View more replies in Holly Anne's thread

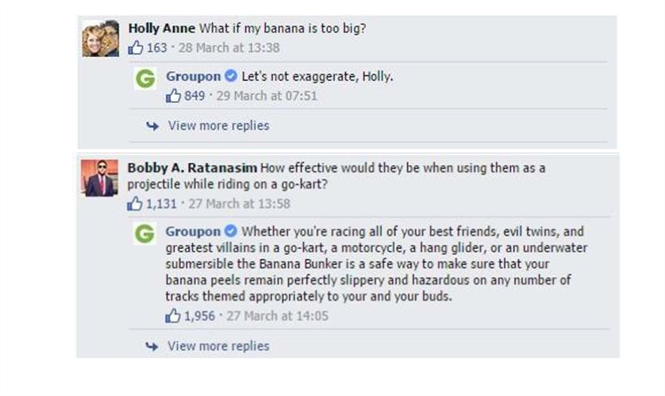coord(218,125)
